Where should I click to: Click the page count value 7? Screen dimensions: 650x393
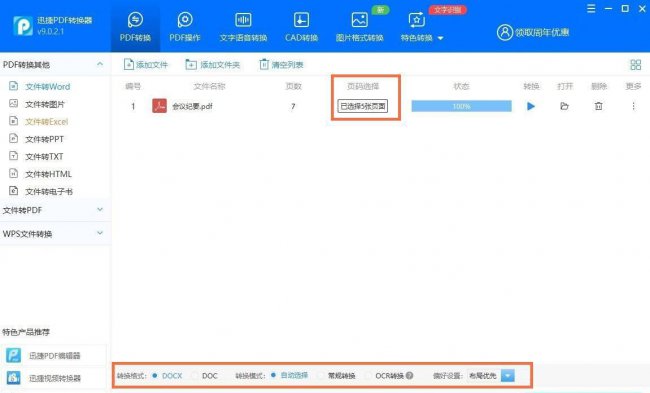pyautogui.click(x=293, y=107)
